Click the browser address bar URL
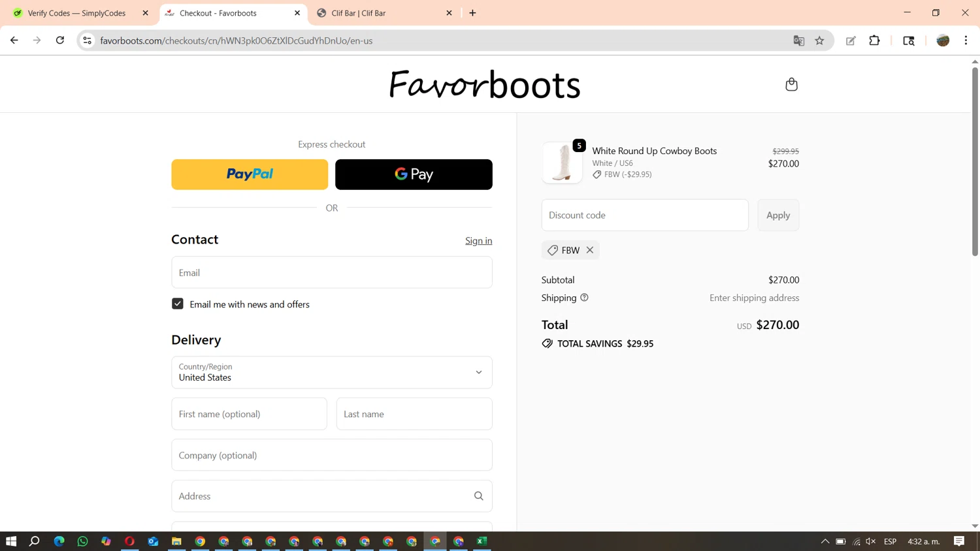This screenshot has width=980, height=551. pyautogui.click(x=236, y=40)
